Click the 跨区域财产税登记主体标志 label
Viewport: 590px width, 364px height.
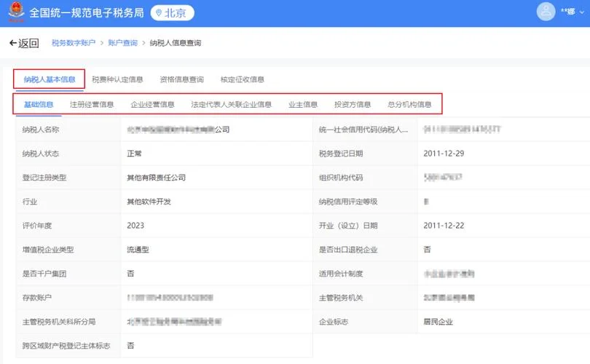tap(66, 346)
